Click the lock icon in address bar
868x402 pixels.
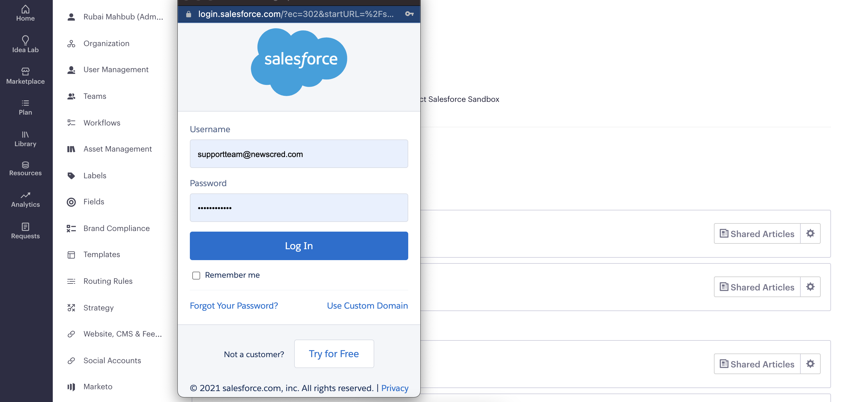pyautogui.click(x=189, y=14)
